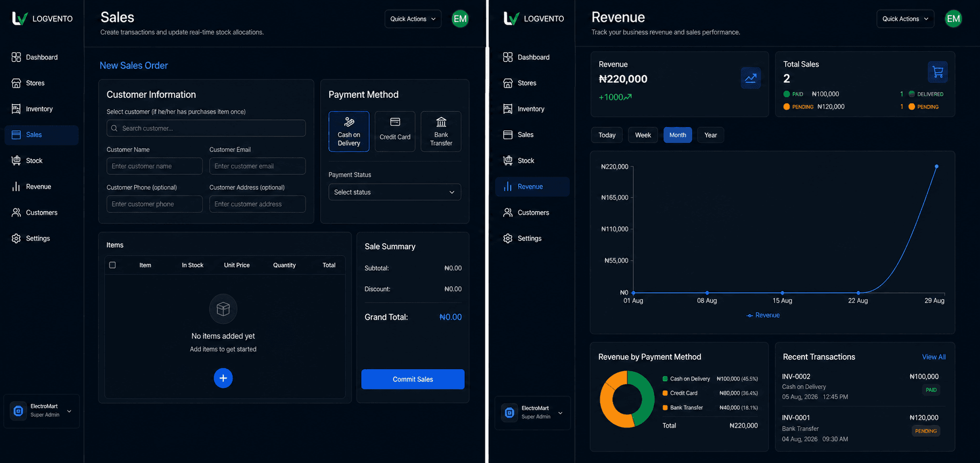Click Customer Address input field
Viewport: 980px width, 463px height.
pos(257,204)
